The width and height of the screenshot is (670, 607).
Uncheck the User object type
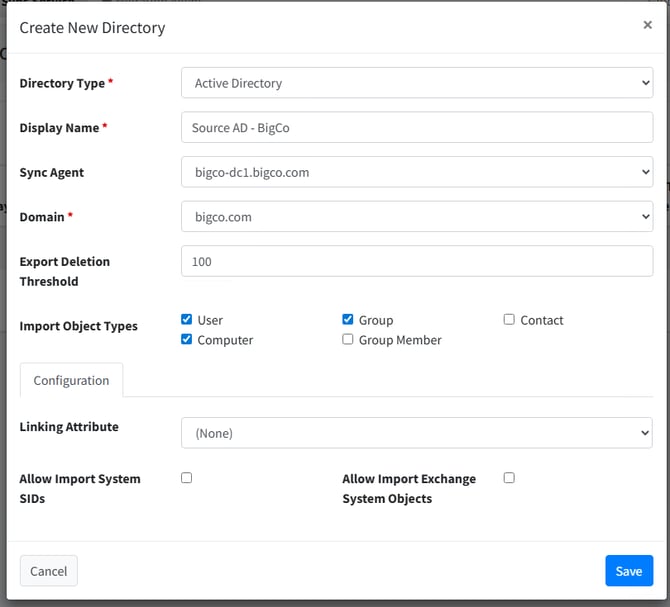pos(186,319)
